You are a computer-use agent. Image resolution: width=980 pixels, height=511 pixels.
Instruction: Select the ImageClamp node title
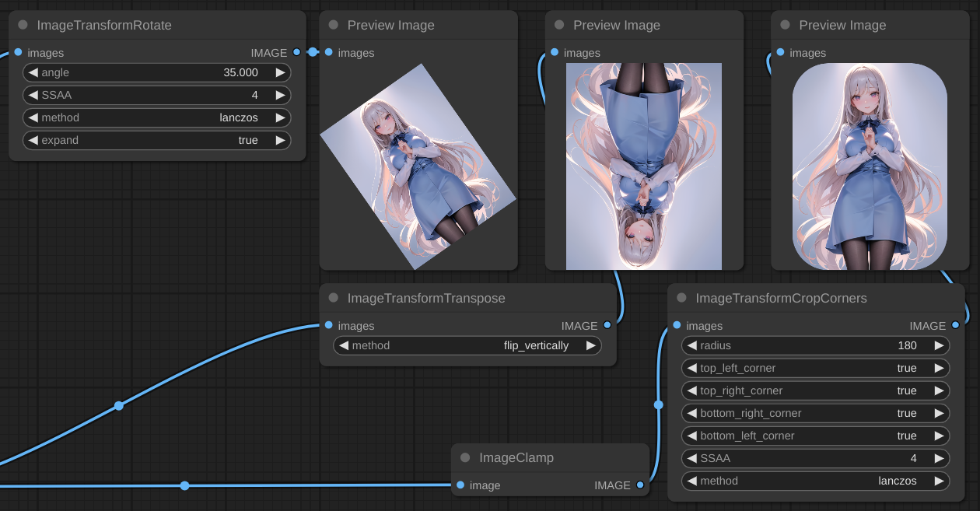(x=516, y=457)
